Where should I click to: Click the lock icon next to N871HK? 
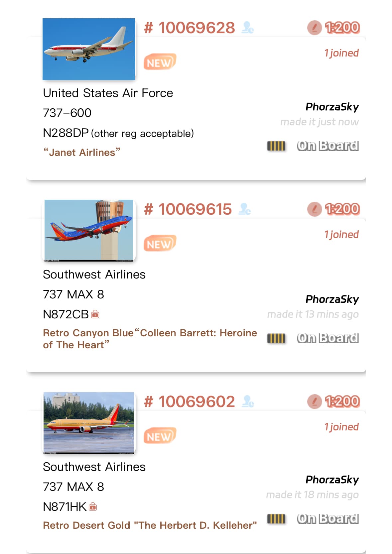pos(93,506)
